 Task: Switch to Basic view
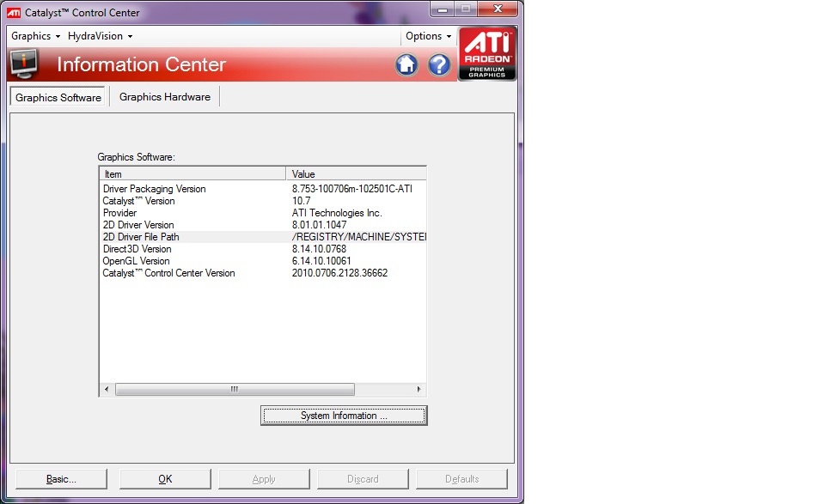pos(61,479)
